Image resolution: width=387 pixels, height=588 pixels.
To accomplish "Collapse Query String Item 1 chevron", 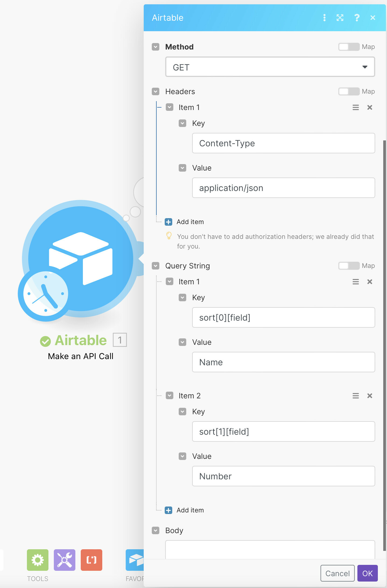I will click(x=170, y=282).
